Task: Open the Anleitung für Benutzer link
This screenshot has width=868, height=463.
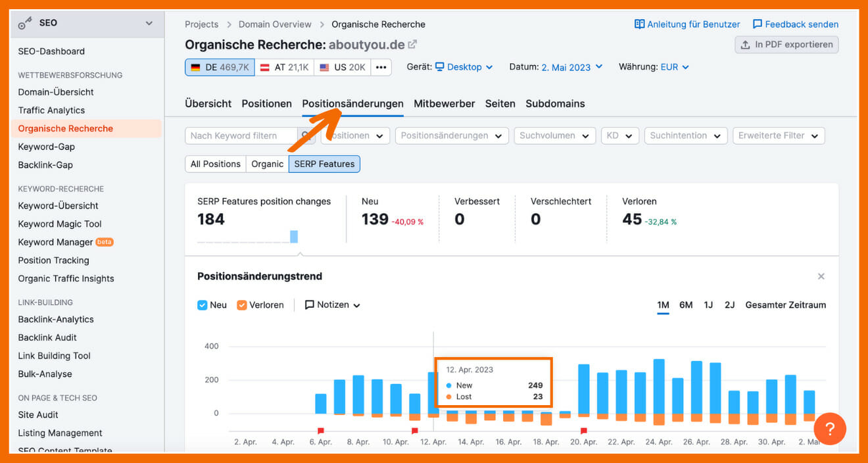Action: pyautogui.click(x=687, y=24)
